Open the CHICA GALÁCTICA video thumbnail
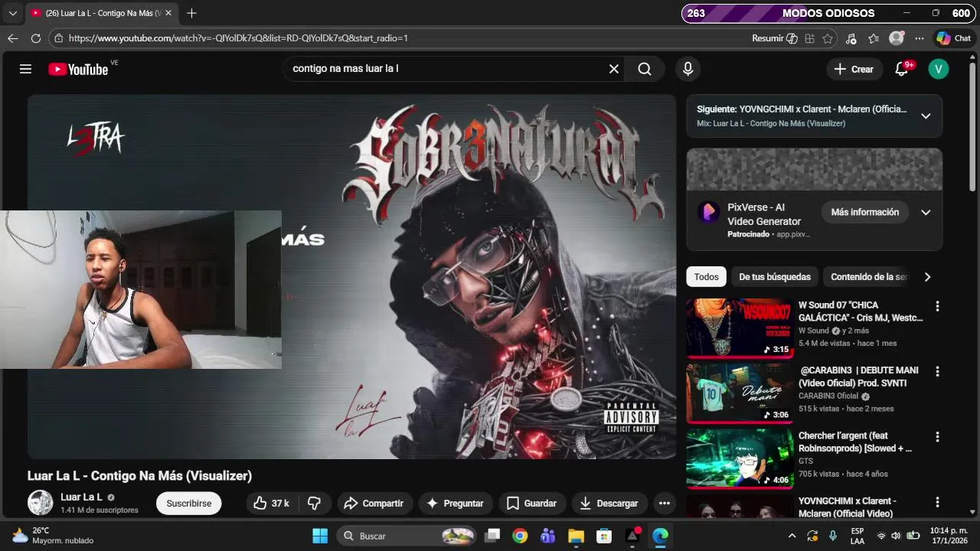The width and height of the screenshot is (980, 551). [740, 328]
